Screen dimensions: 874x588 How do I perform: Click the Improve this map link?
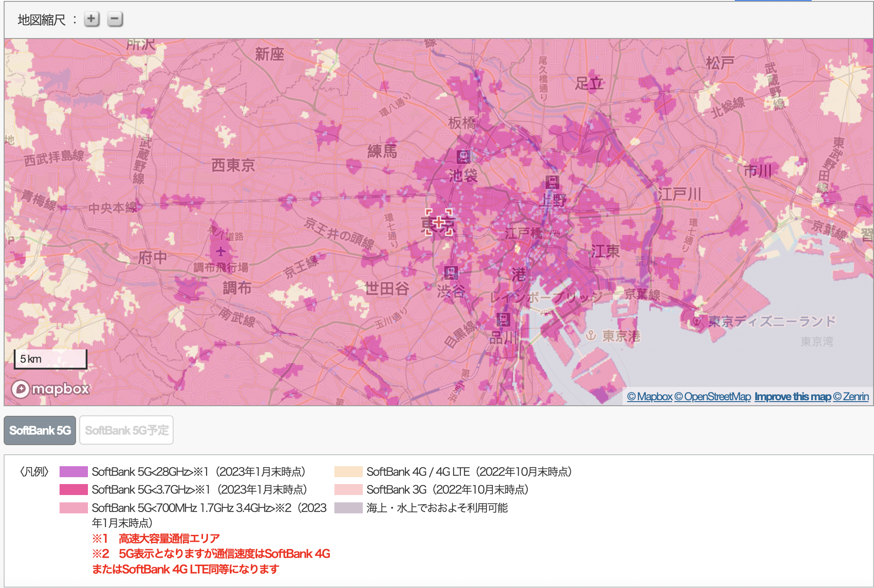click(x=792, y=397)
